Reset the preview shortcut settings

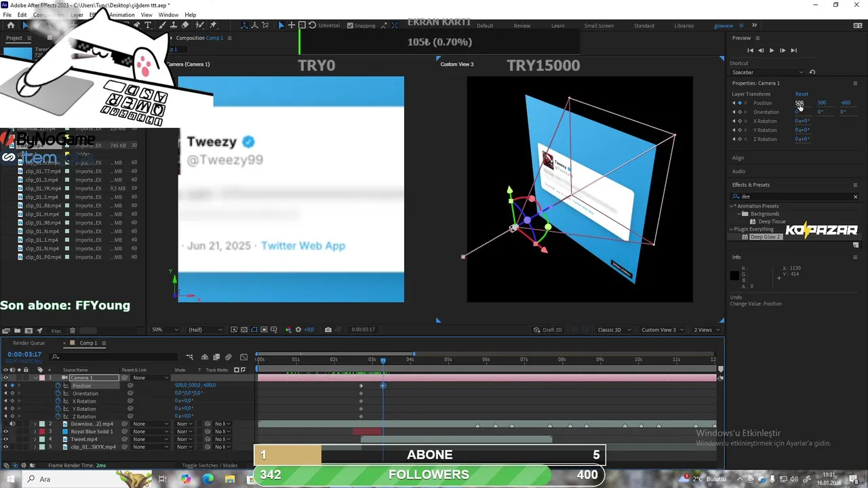(x=812, y=72)
